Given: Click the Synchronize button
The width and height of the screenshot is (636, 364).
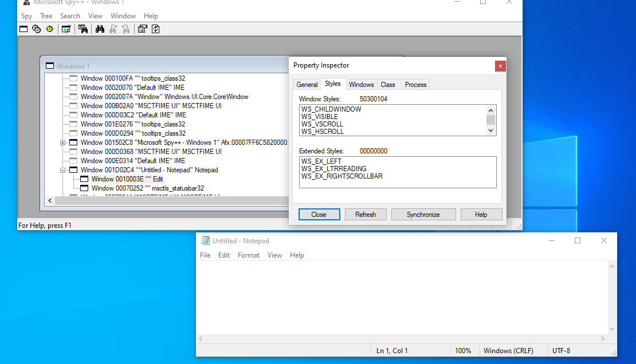Looking at the screenshot, I should click(x=423, y=215).
